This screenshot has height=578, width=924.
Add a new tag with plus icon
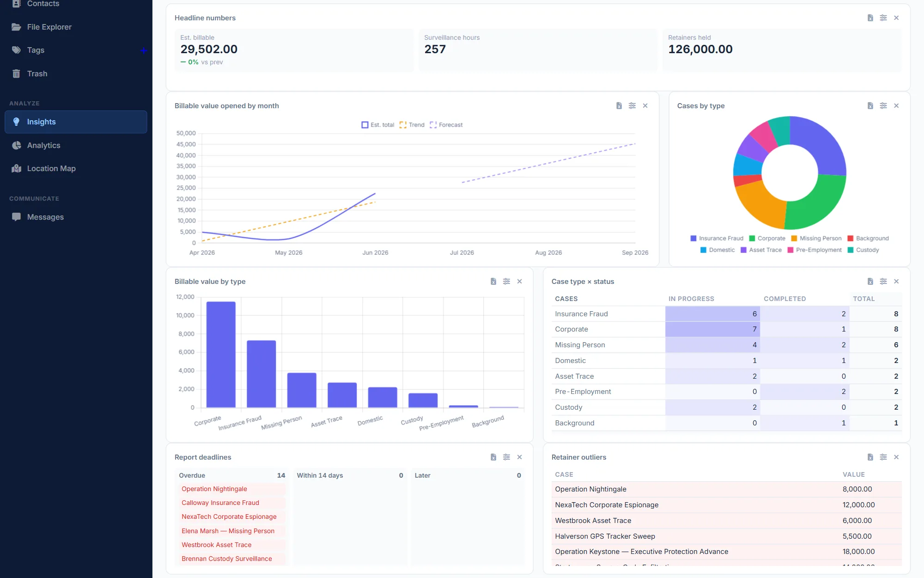[144, 50]
